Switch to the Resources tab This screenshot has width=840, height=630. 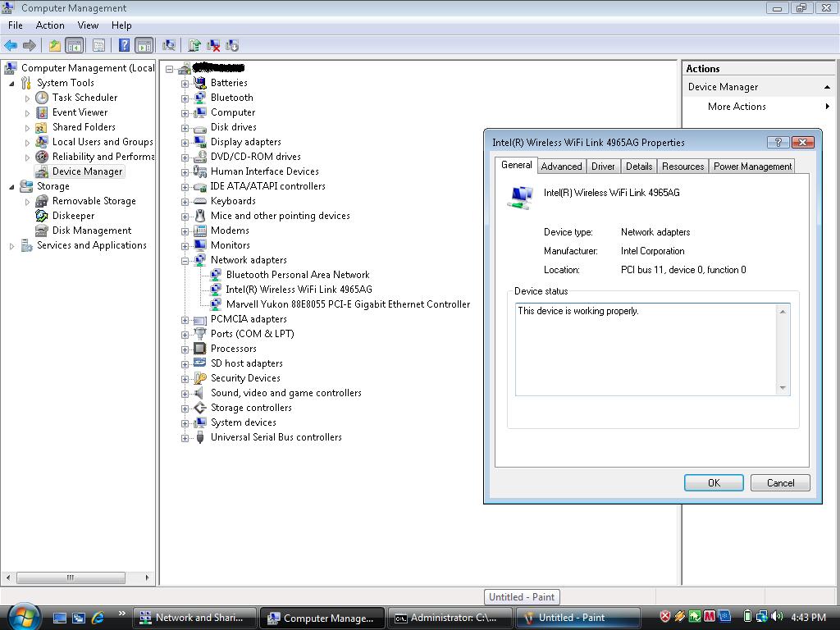click(683, 166)
